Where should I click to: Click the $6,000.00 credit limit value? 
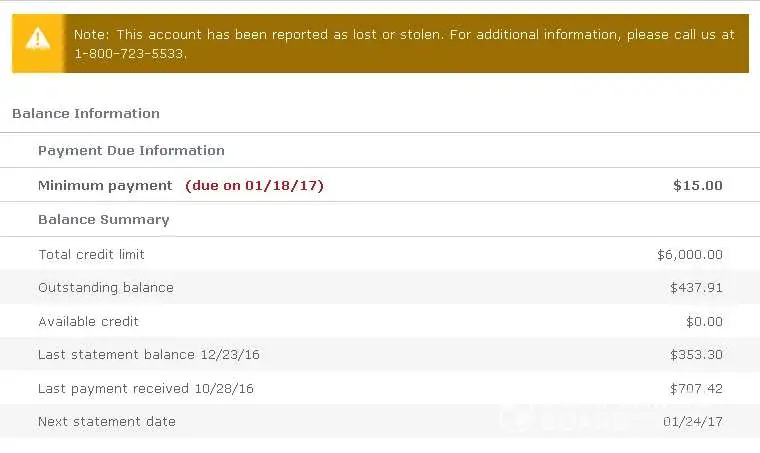click(x=689, y=255)
